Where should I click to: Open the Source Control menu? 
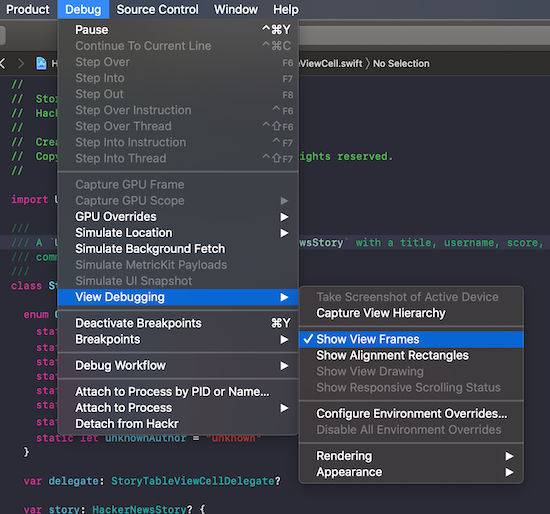(x=157, y=9)
